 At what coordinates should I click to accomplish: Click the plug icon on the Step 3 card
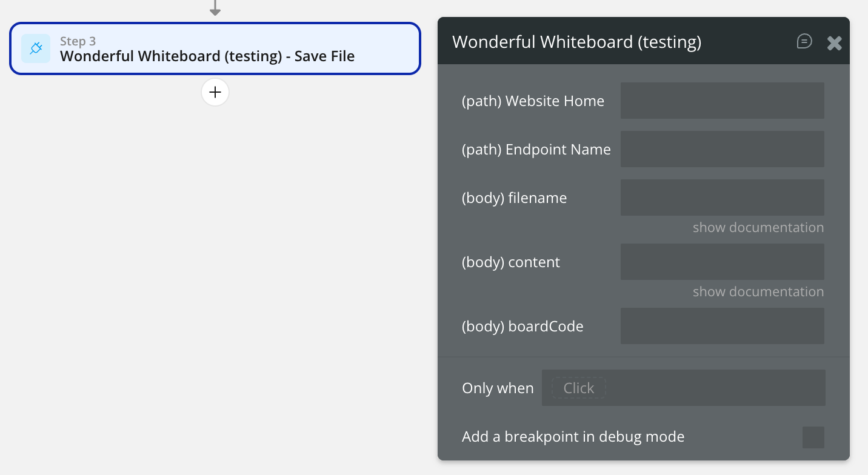[x=36, y=48]
